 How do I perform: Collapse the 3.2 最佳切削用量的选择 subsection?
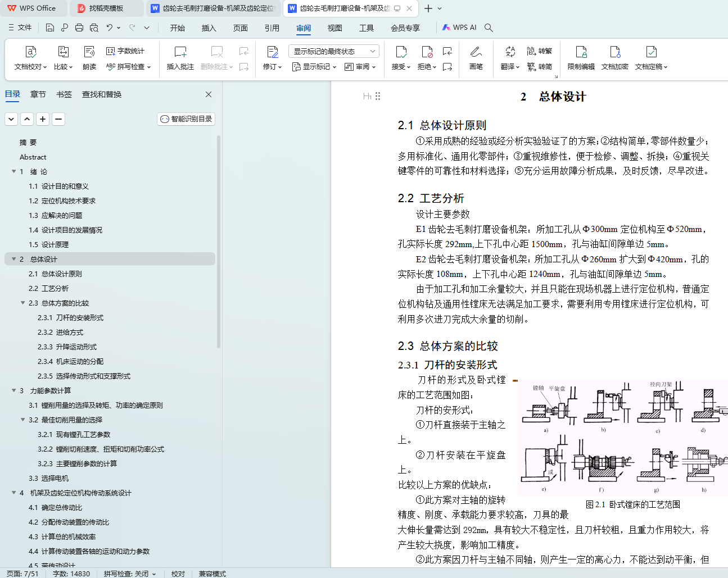(23, 420)
